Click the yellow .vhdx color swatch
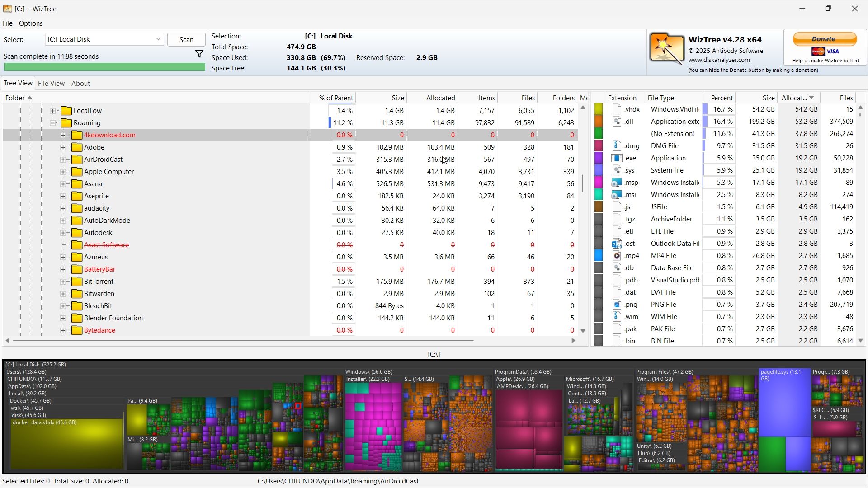 click(599, 109)
